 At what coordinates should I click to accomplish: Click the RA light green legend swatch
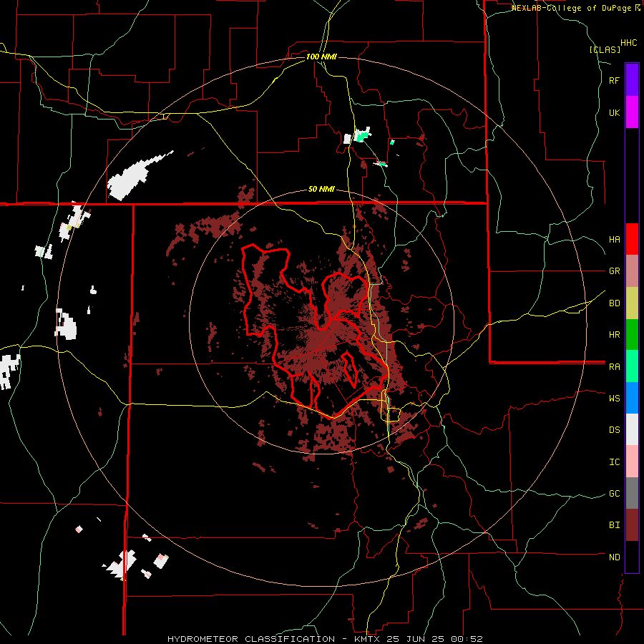point(632,366)
